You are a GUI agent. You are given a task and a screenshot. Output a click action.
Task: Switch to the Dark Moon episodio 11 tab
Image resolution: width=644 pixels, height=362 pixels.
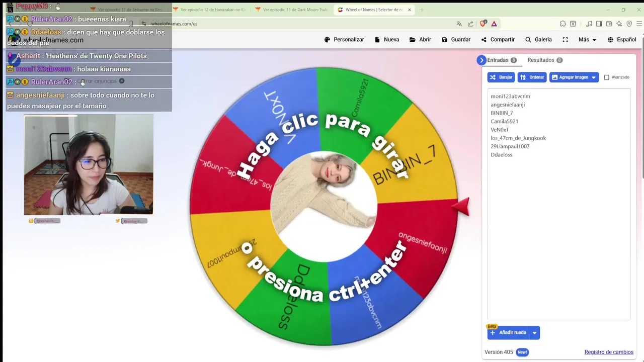click(x=292, y=10)
